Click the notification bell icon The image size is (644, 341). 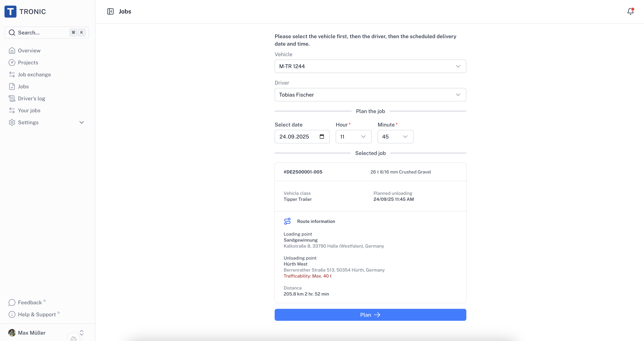tap(630, 11)
